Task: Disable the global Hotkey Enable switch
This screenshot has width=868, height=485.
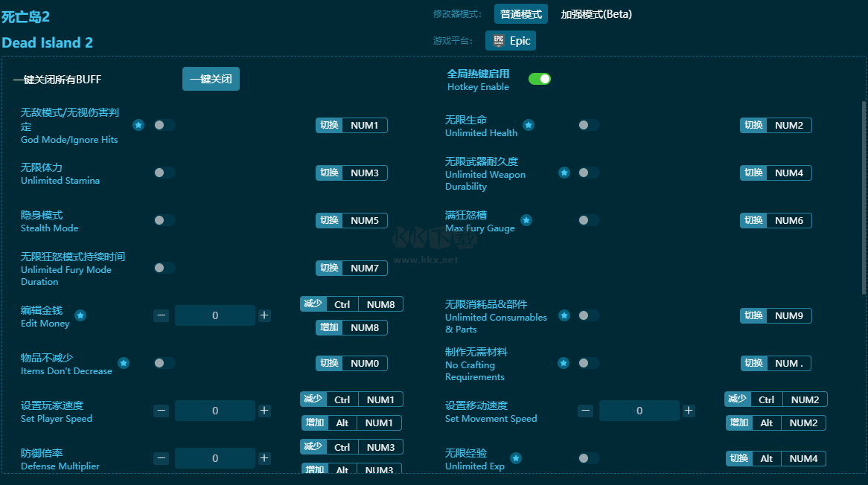Action: click(x=540, y=79)
